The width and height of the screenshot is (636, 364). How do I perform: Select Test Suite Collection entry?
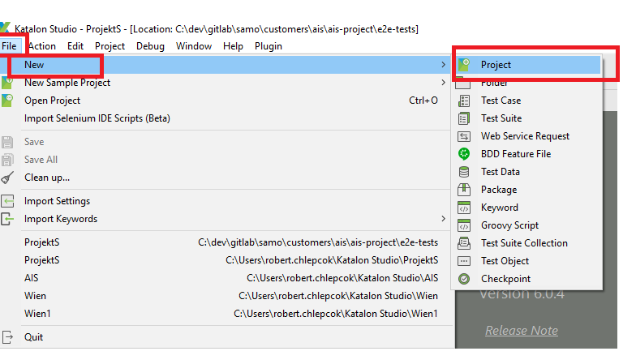coord(527,243)
